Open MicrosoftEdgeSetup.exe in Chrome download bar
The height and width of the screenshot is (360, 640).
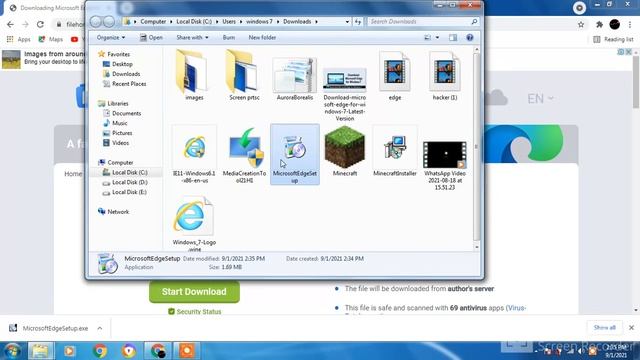pyautogui.click(x=50, y=328)
